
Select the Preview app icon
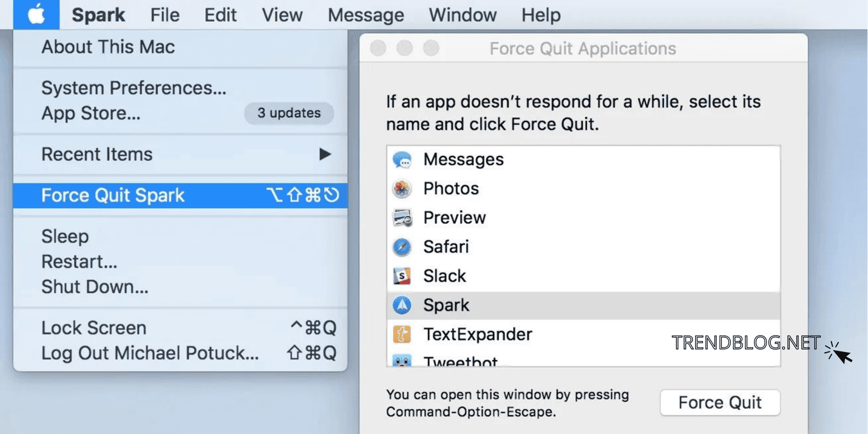pyautogui.click(x=402, y=218)
